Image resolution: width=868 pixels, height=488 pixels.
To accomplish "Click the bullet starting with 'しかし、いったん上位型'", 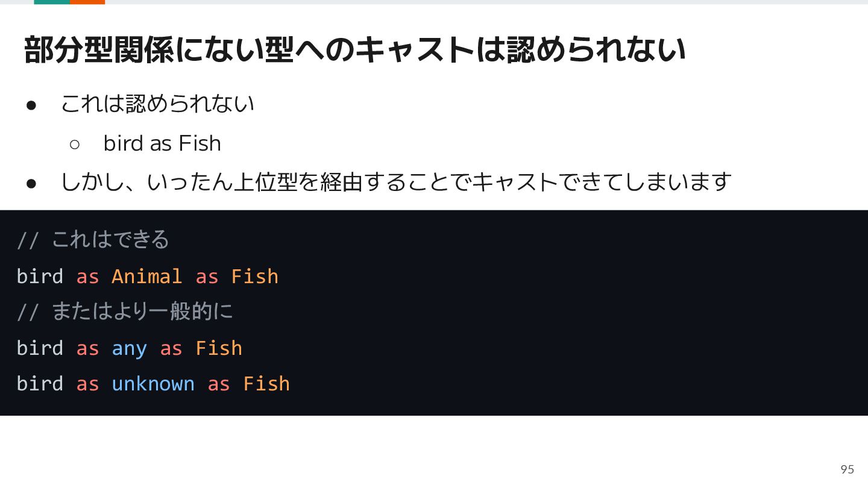I will tap(396, 181).
